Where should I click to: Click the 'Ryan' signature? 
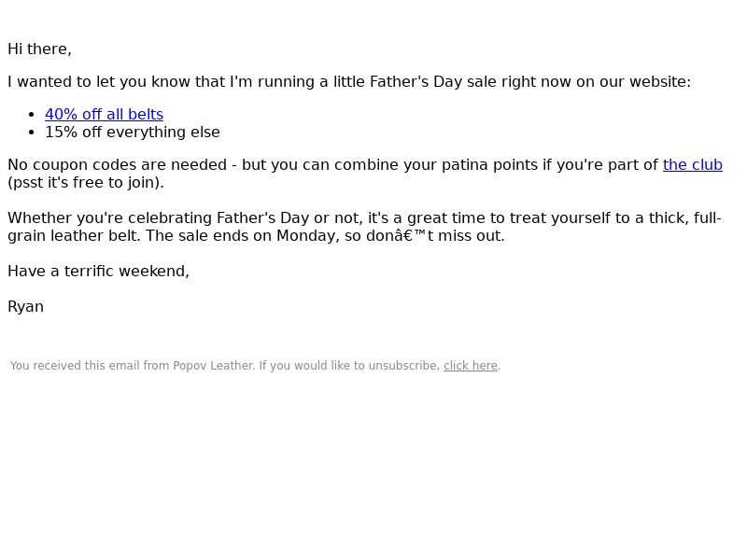pos(26,307)
